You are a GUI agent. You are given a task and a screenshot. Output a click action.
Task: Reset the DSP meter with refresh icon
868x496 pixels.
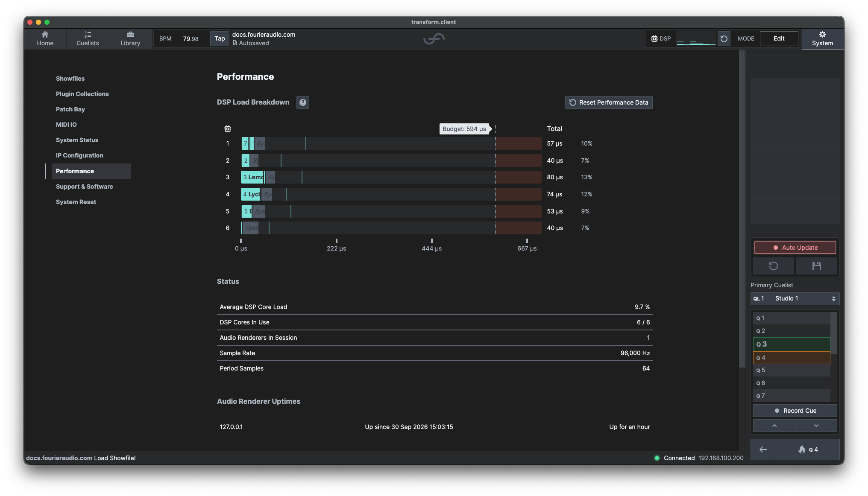(724, 39)
